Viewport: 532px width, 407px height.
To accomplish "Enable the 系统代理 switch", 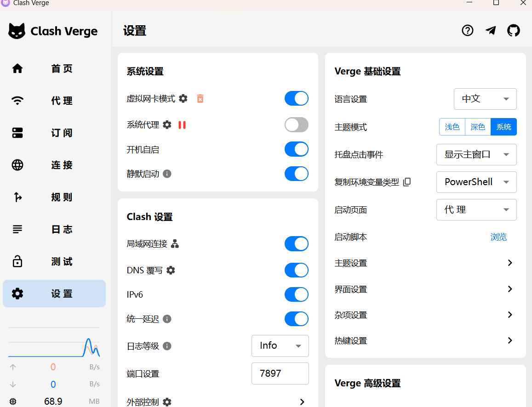I will 297,124.
